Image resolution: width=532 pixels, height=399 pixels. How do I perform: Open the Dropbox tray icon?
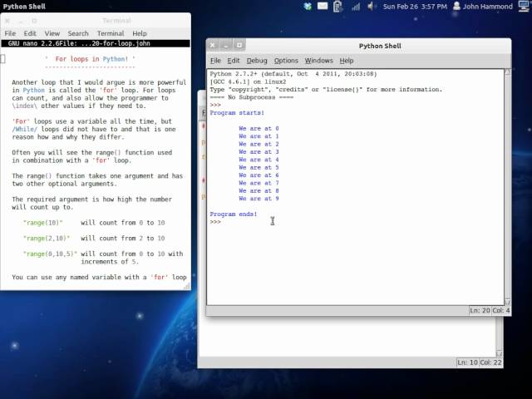(308, 6)
